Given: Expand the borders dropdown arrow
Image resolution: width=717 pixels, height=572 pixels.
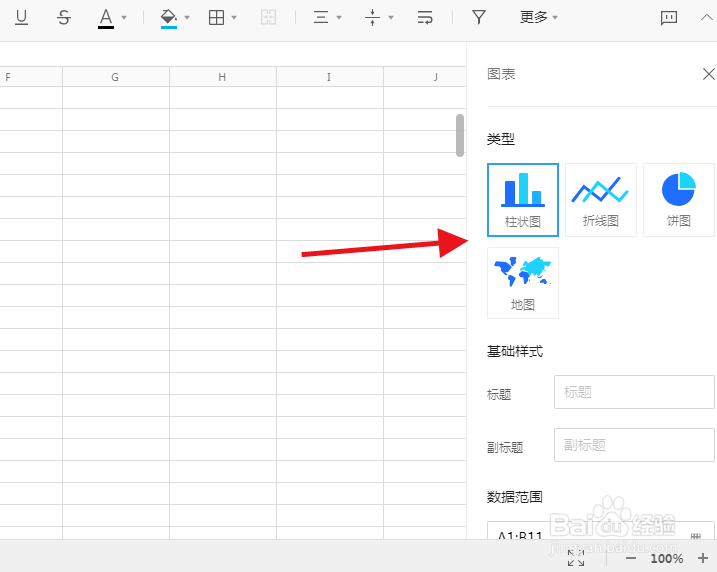Looking at the screenshot, I should click(x=234, y=18).
